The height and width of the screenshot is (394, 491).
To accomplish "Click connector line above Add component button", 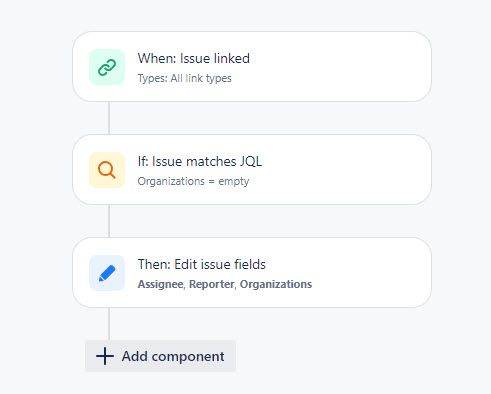I will [109, 324].
